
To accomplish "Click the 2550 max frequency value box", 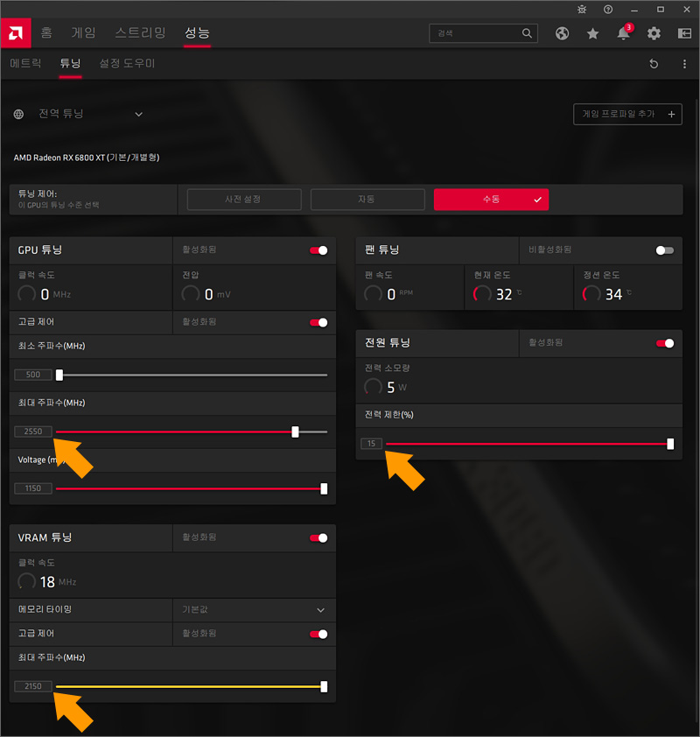I will tap(33, 432).
